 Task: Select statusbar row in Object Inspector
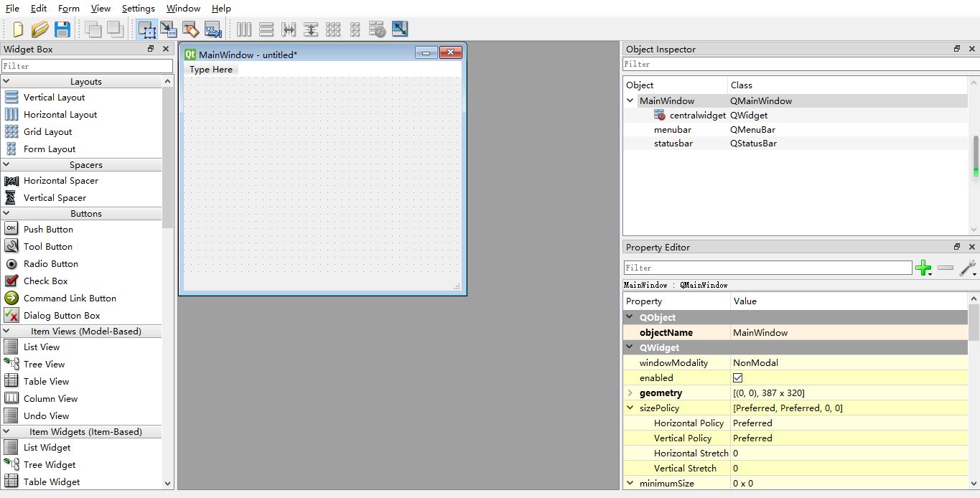(x=795, y=144)
